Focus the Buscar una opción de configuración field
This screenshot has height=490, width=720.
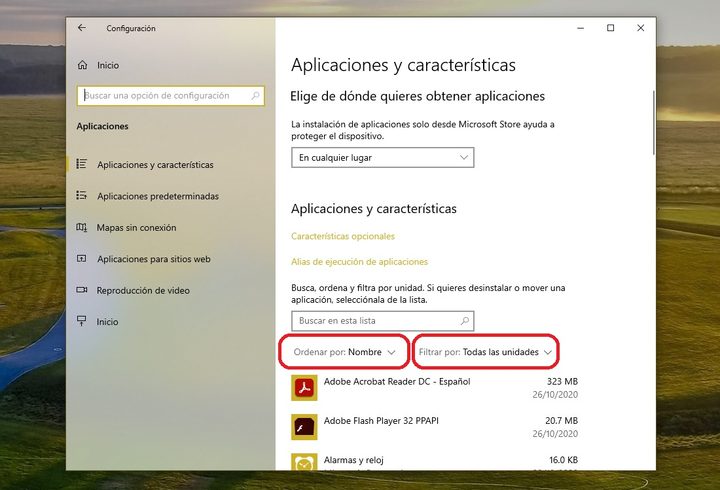(171, 96)
